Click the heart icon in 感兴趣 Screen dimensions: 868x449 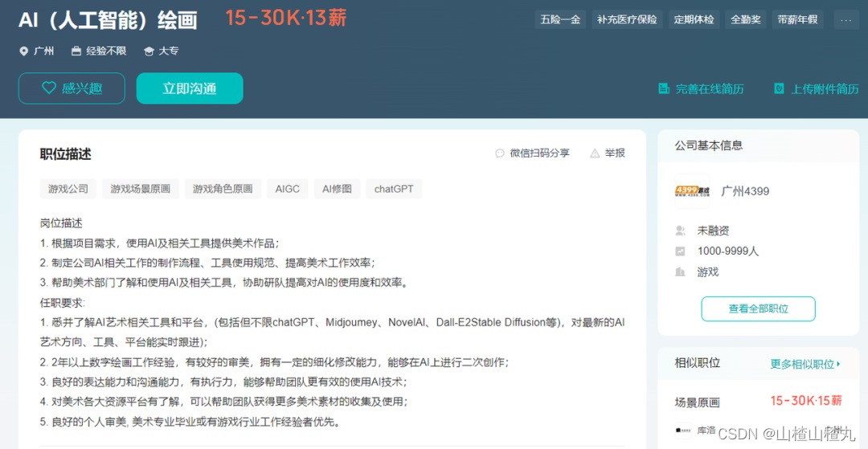pos(49,88)
